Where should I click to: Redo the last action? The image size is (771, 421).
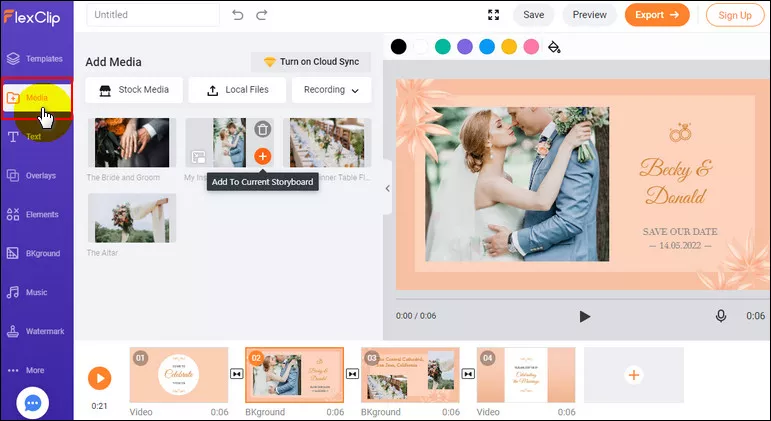point(262,15)
